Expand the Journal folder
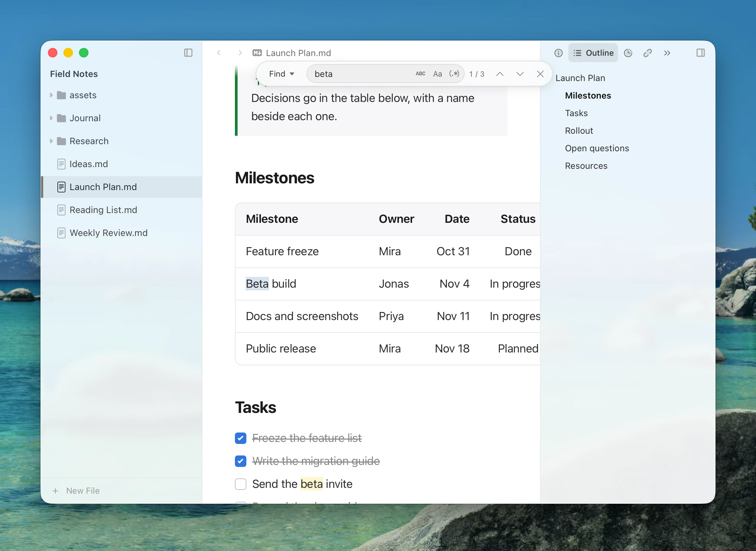756x551 pixels. click(51, 118)
